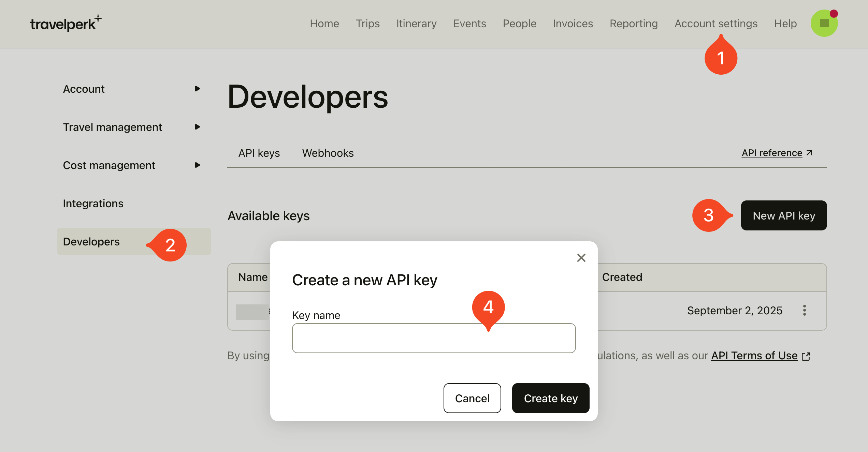Screen dimensions: 868x452
Task: Switch to the Webhooks tab
Action: tap(328, 153)
